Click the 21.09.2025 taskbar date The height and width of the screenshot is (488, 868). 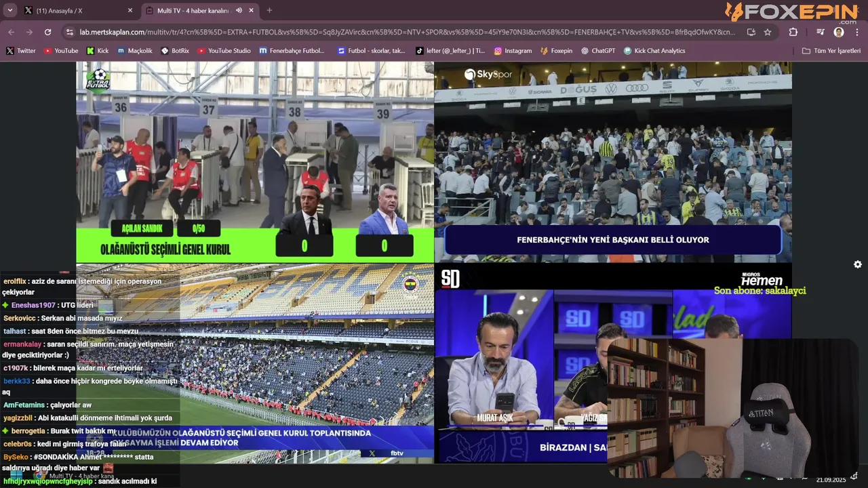pos(831,480)
